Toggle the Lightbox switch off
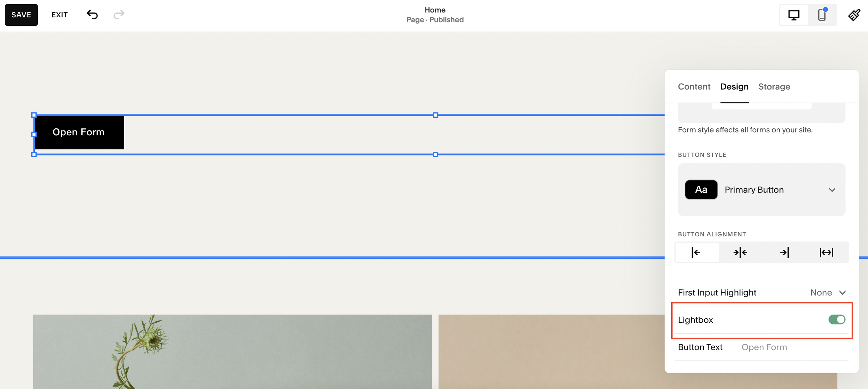The height and width of the screenshot is (389, 868). click(836, 320)
